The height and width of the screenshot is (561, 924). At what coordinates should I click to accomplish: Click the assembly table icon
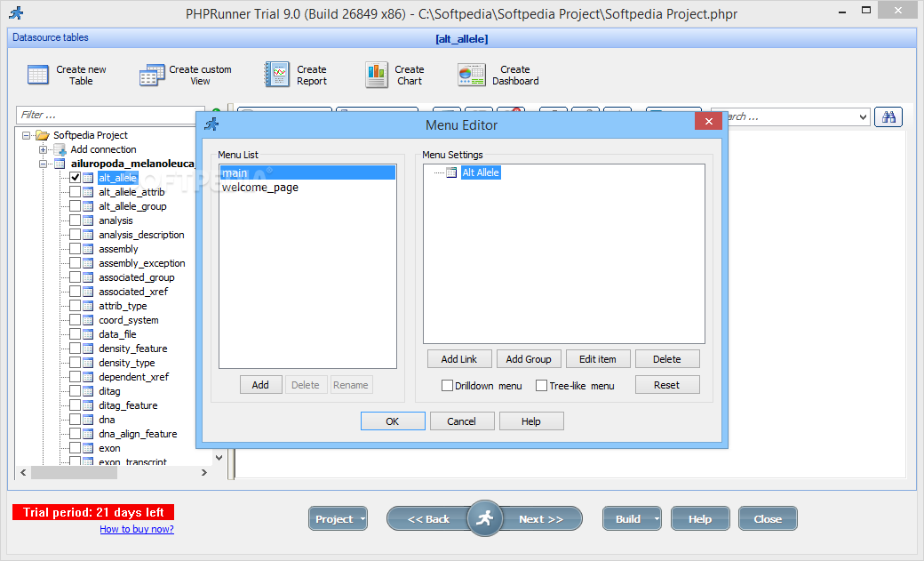(88, 249)
